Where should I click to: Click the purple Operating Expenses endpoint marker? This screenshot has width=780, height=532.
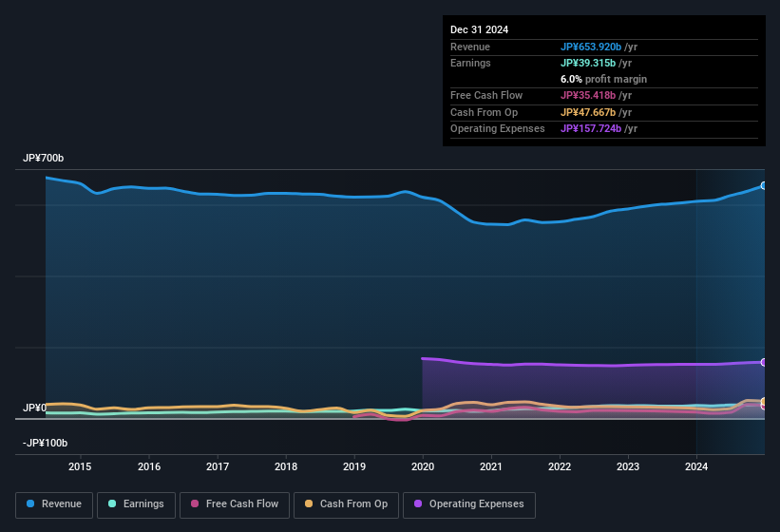click(764, 362)
